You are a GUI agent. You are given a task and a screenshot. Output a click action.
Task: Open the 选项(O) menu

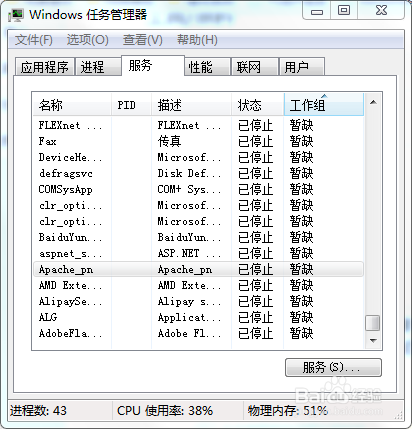click(x=87, y=40)
